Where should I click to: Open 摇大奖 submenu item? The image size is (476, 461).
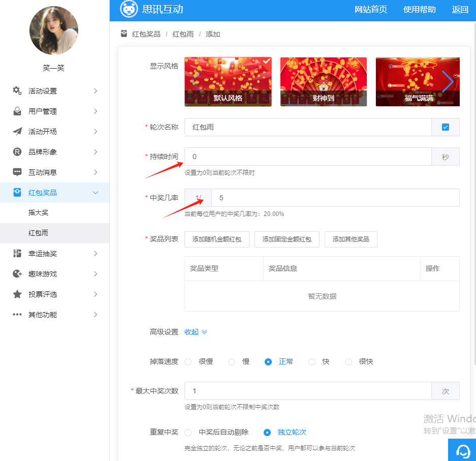[x=38, y=212]
